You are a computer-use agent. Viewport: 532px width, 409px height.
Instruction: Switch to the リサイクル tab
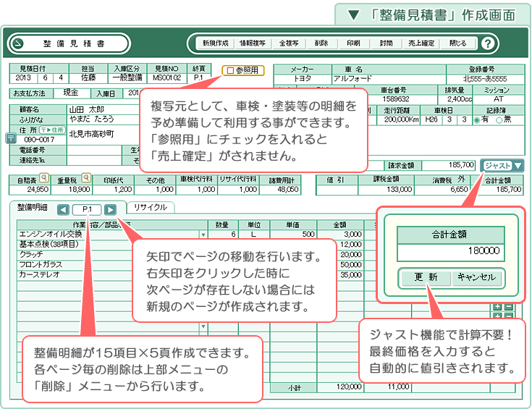pos(151,207)
